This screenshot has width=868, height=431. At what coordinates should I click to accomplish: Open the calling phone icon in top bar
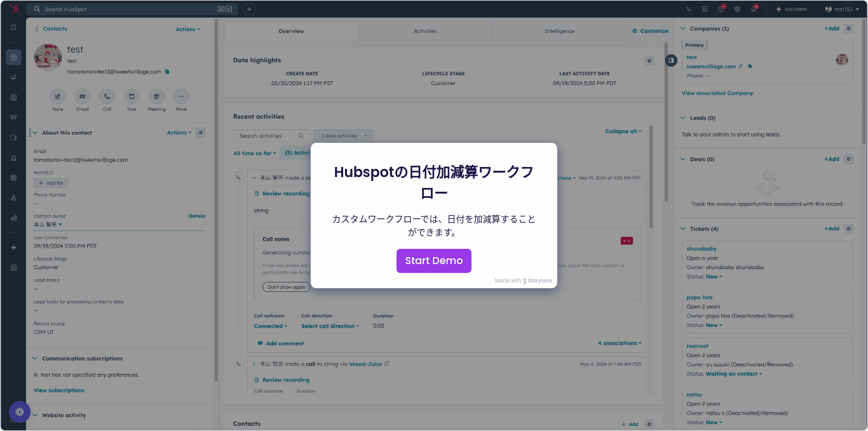click(x=689, y=10)
